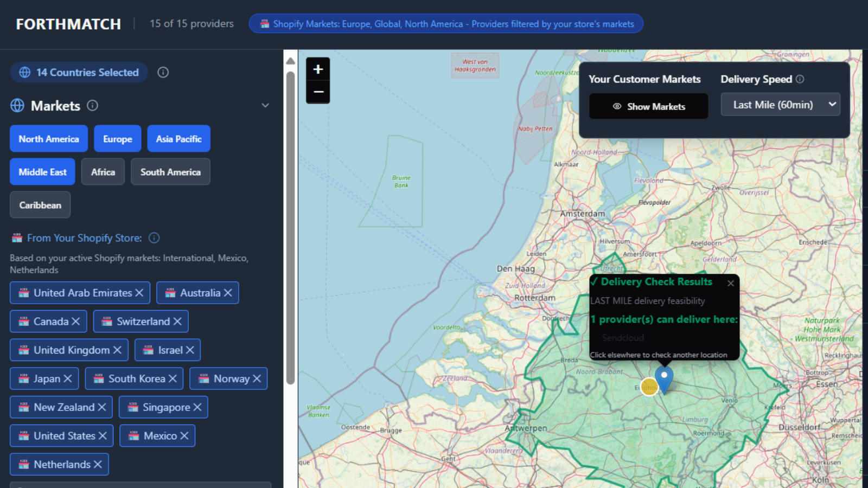Toggle Show Markets visibility on map
Image resolution: width=868 pixels, height=488 pixels.
point(648,106)
